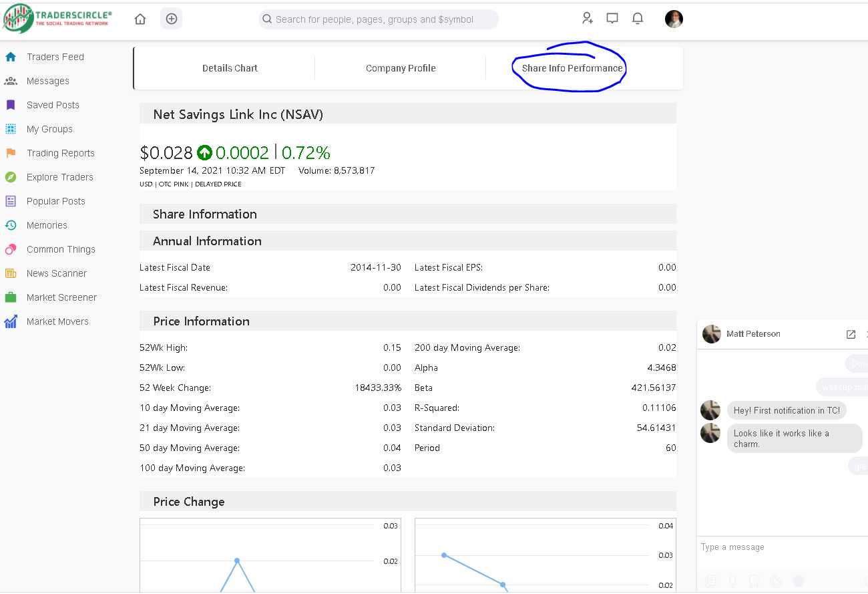Click the green up-arrow price indicator
The height and width of the screenshot is (594, 868).
(x=204, y=153)
